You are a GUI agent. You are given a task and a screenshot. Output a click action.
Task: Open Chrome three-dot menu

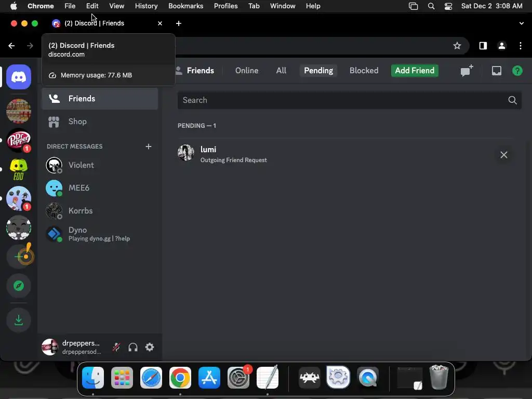(x=521, y=46)
